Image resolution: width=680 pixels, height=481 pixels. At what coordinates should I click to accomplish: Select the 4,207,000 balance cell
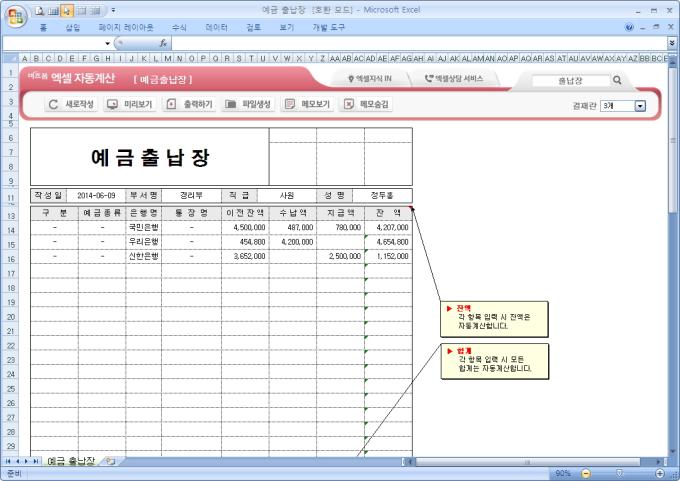[388, 227]
